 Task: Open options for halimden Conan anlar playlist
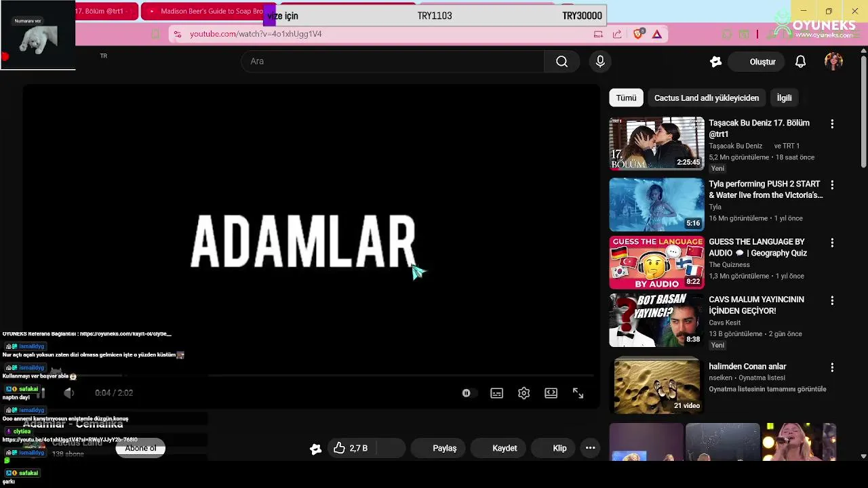click(832, 367)
